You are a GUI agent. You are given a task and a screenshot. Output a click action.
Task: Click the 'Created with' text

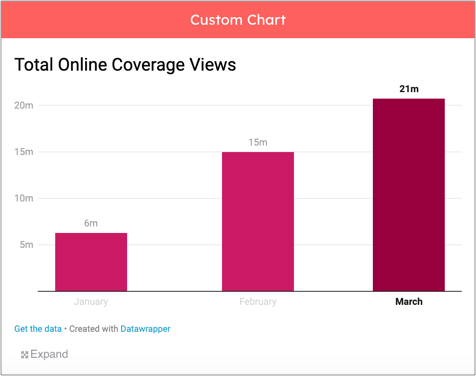(94, 329)
